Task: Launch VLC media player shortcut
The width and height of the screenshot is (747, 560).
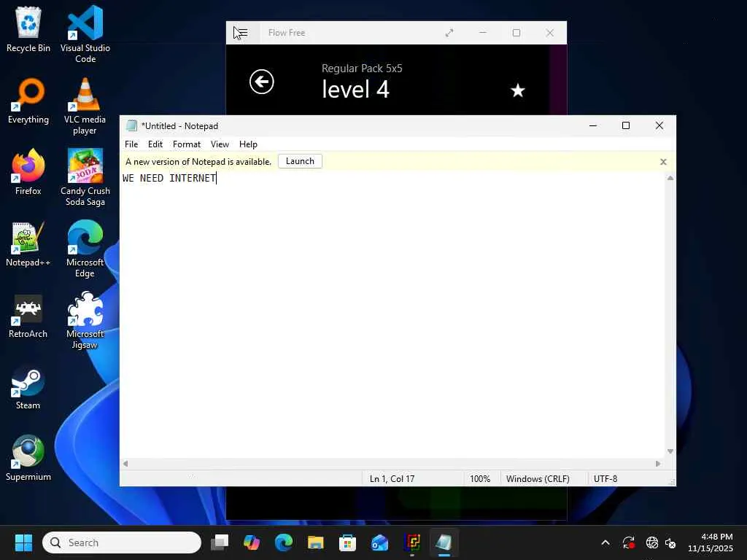Action: [85, 106]
